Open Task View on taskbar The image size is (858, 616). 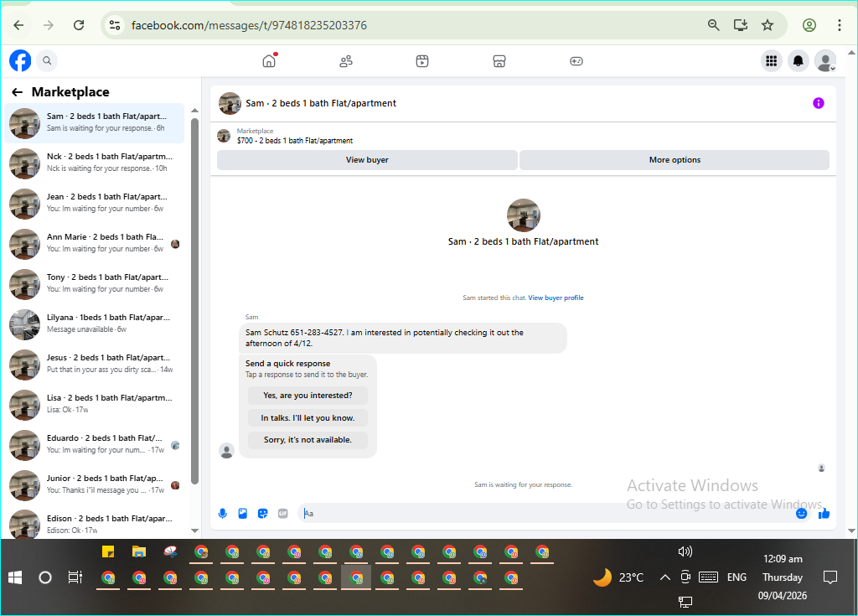coord(75,577)
